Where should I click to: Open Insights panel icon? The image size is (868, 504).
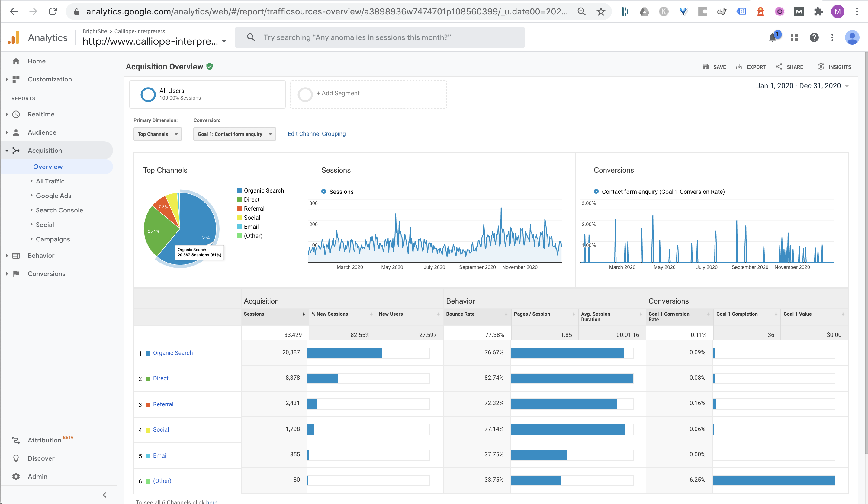(821, 67)
